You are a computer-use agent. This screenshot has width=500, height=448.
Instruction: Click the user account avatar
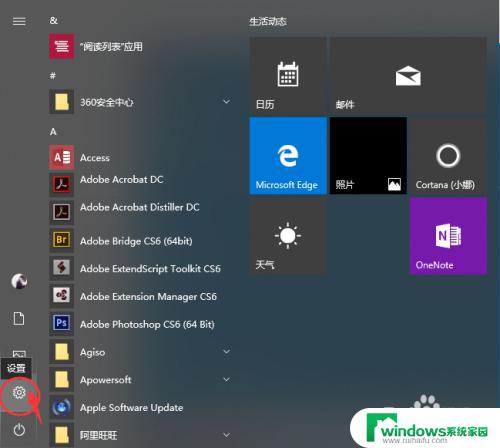coord(19,281)
